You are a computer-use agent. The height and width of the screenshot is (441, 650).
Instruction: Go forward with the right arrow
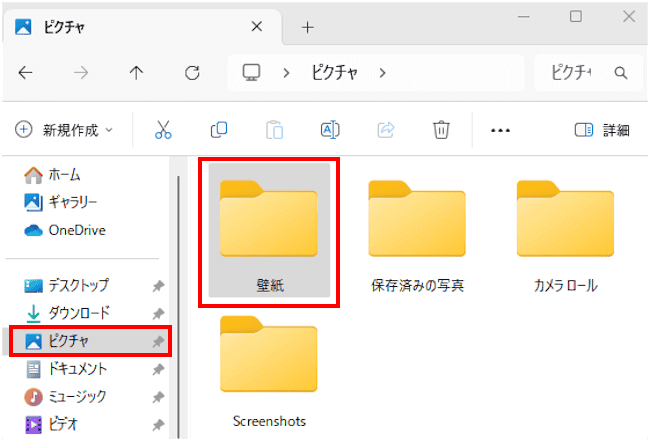coord(81,73)
